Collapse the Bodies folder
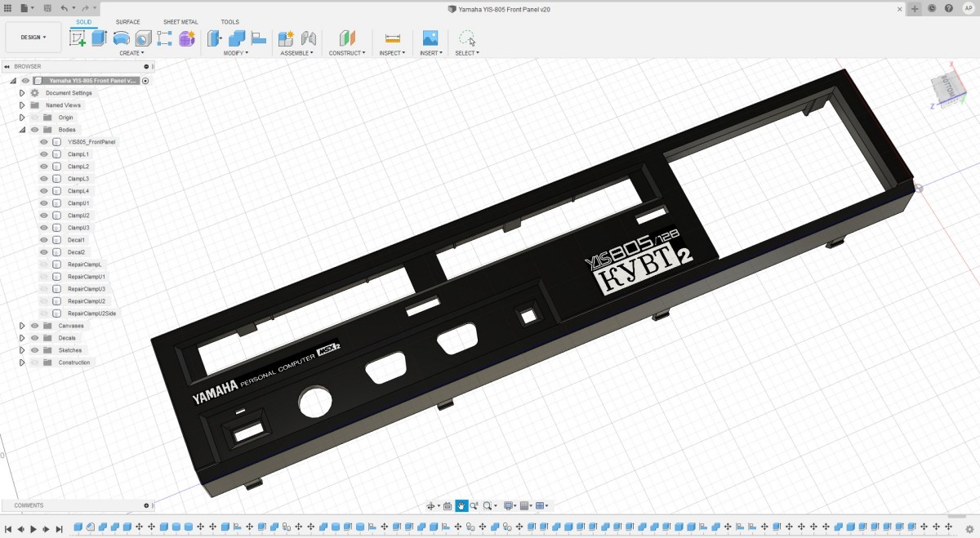 pos(22,130)
